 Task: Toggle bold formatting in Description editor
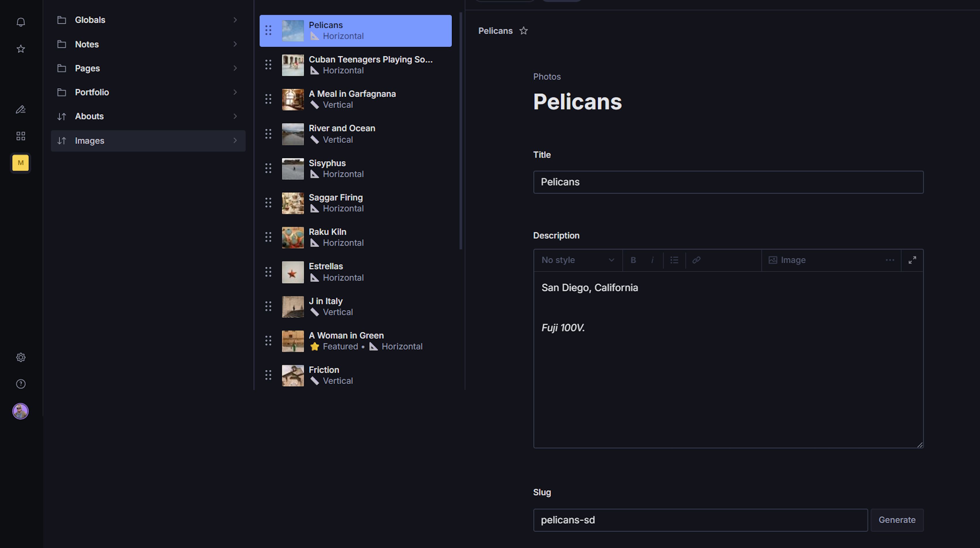click(x=633, y=260)
